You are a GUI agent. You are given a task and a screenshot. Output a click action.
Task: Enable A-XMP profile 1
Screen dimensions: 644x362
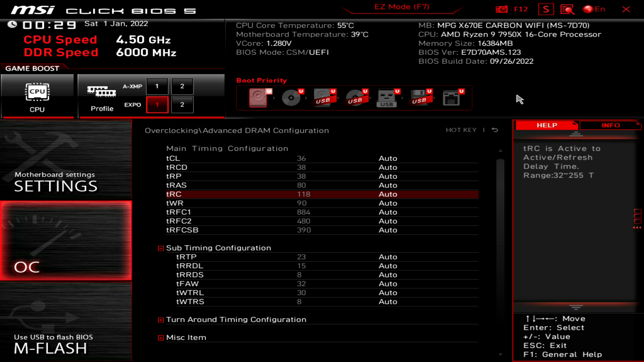point(157,86)
